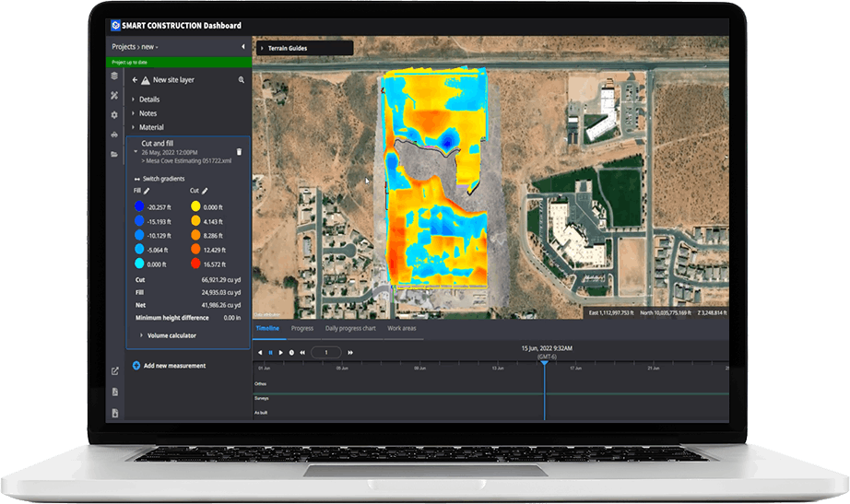Select the -20.257 ft fill color swatch

139,206
